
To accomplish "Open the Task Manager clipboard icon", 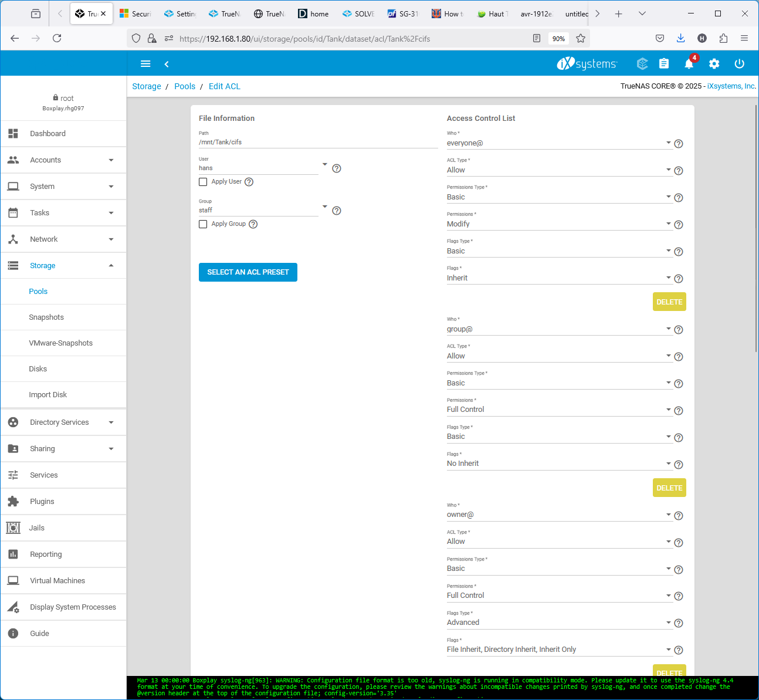I will pyautogui.click(x=664, y=63).
